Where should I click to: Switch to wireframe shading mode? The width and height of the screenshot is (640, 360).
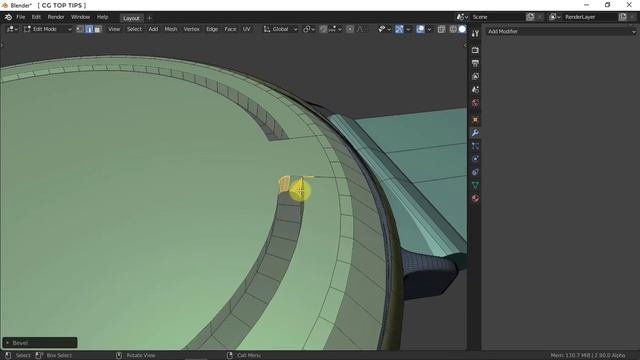tap(453, 29)
